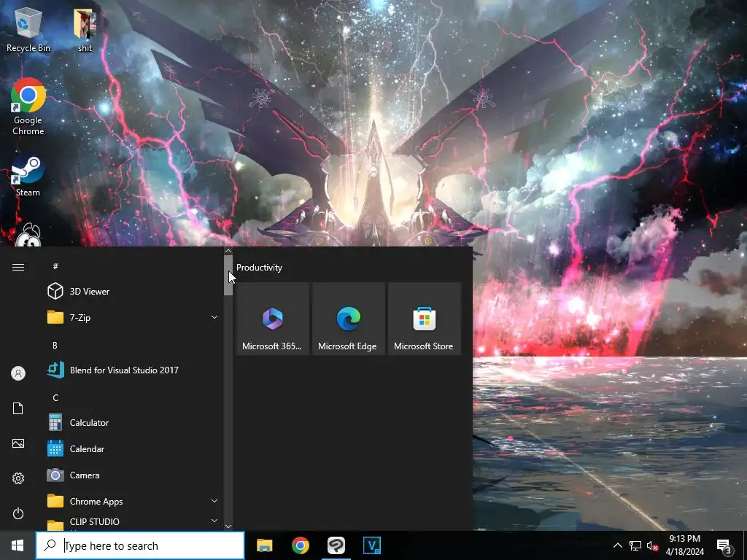Select the Google Chrome desktop shortcut
This screenshot has width=747, height=560.
28,106
